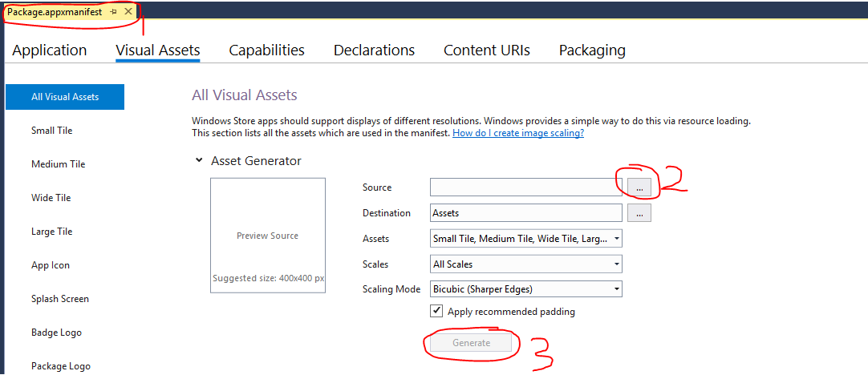
Task: Open 'How do I create image scaling?' link
Action: tap(518, 133)
